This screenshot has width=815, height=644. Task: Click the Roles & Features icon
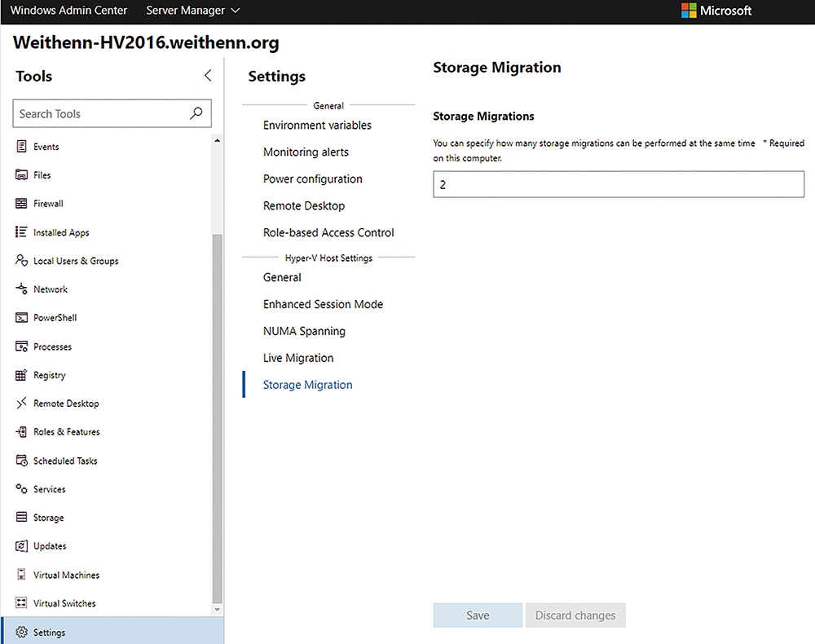[21, 431]
